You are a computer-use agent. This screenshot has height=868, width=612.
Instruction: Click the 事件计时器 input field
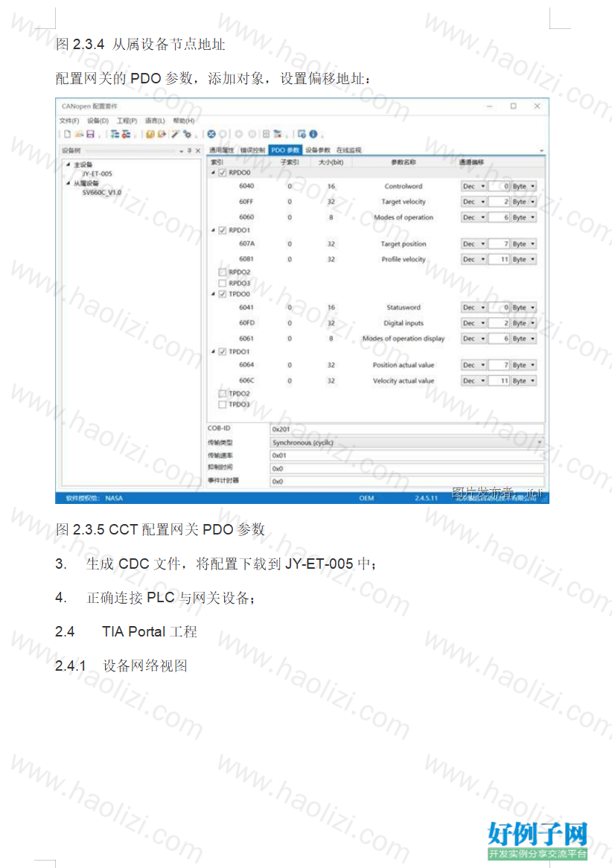click(x=407, y=482)
